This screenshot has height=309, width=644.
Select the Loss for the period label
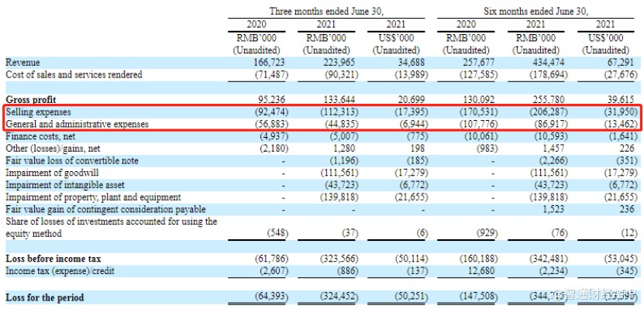[44, 297]
